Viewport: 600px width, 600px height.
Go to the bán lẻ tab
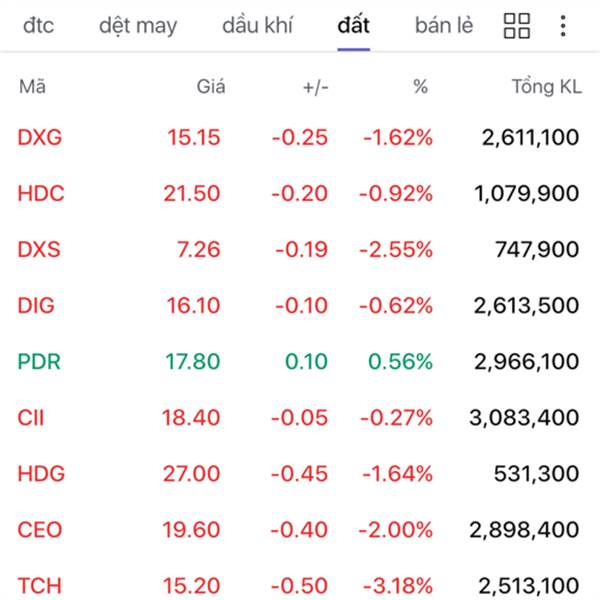click(444, 25)
